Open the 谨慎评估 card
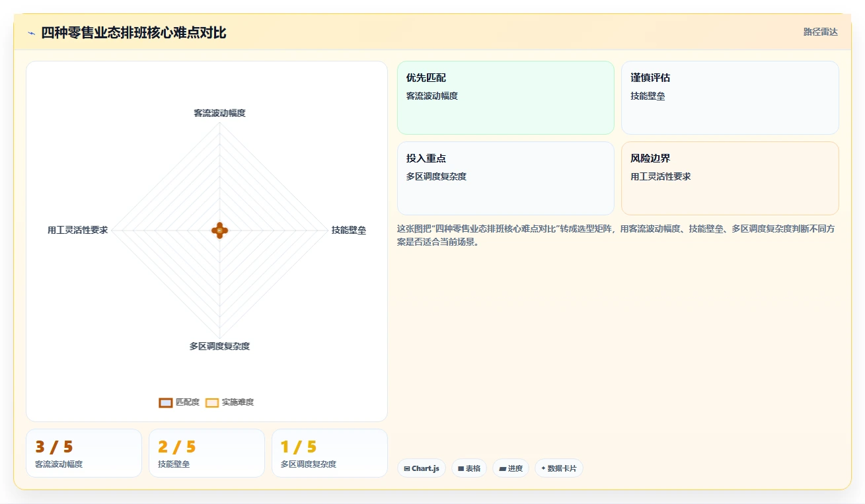The image size is (865, 504). click(730, 98)
